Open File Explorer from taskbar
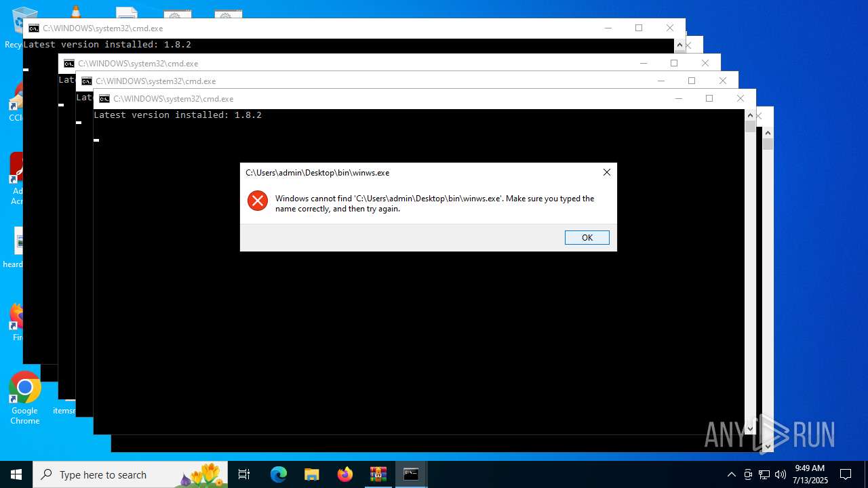 click(311, 474)
